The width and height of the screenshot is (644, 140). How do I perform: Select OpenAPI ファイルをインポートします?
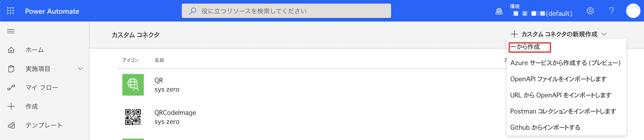pyautogui.click(x=558, y=79)
